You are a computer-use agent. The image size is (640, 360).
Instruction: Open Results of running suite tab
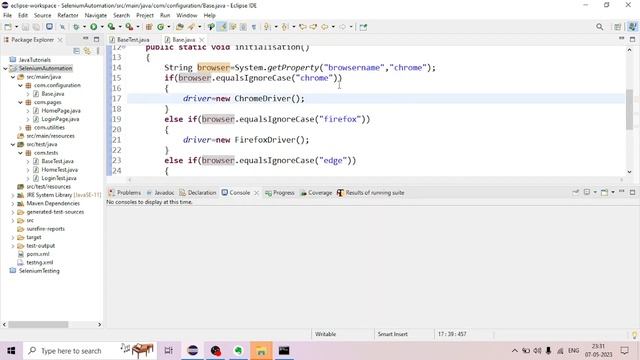tap(371, 193)
